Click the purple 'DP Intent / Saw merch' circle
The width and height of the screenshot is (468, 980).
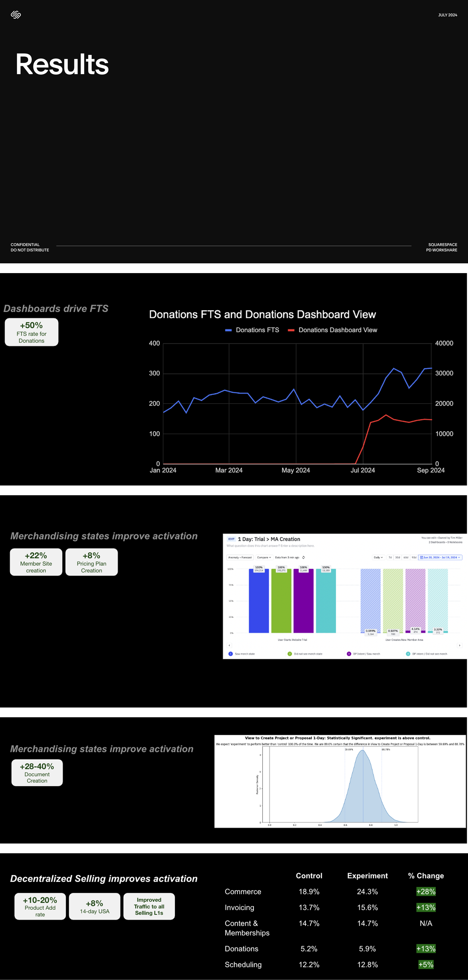tap(349, 653)
